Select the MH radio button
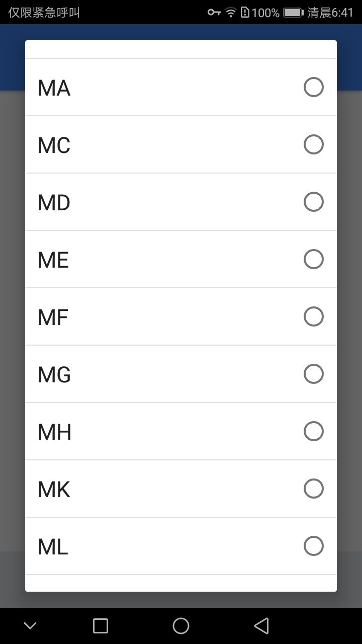Screen dimensions: 362x644 click(x=314, y=431)
